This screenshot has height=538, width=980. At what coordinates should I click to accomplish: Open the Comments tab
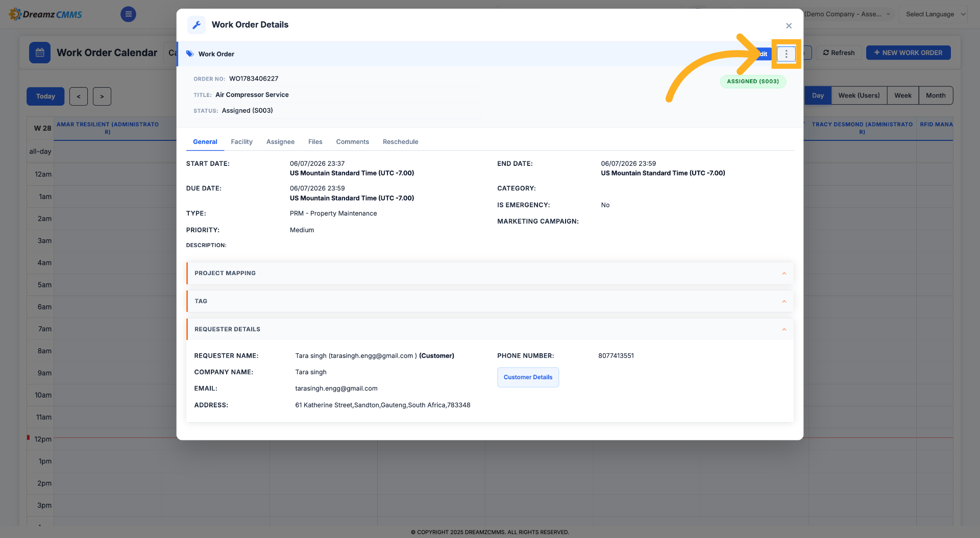[352, 142]
